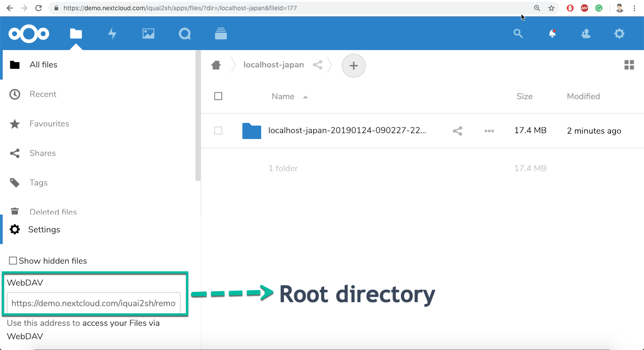
Task: Open the Talk app icon
Action: pyautogui.click(x=185, y=34)
